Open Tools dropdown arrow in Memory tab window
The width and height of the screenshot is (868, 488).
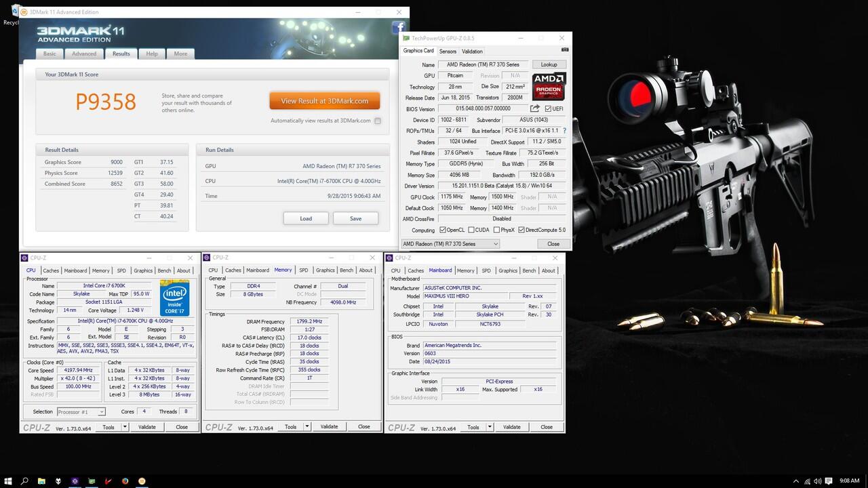point(307,427)
